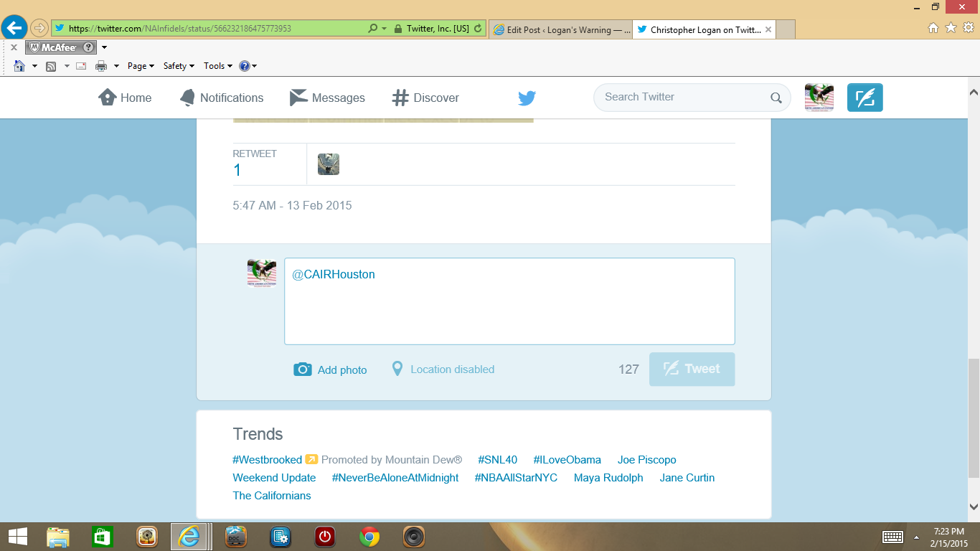Click the page vertical scrollbar thumb

[974, 418]
